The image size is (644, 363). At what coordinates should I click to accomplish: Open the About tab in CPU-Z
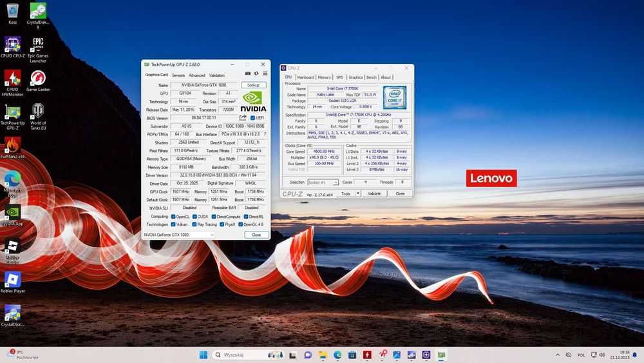tap(386, 77)
